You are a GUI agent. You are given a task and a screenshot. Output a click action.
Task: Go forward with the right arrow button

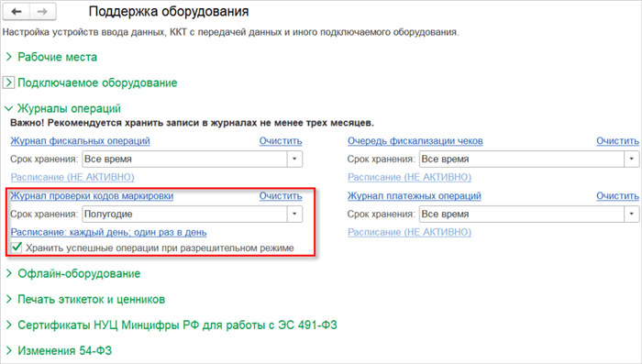tap(42, 12)
